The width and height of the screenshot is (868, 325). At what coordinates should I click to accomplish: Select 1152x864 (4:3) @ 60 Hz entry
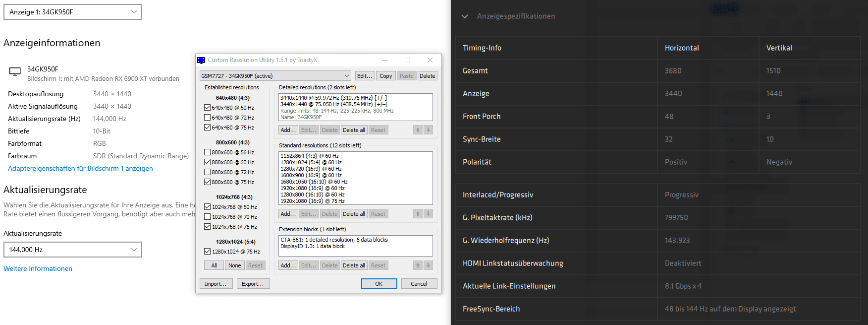pyautogui.click(x=310, y=156)
